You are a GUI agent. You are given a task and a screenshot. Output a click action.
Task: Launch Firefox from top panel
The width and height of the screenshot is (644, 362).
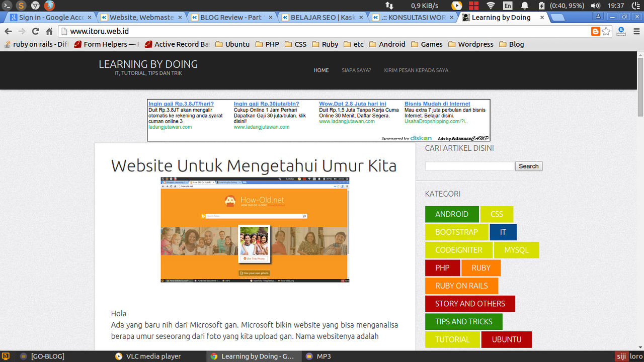click(49, 6)
